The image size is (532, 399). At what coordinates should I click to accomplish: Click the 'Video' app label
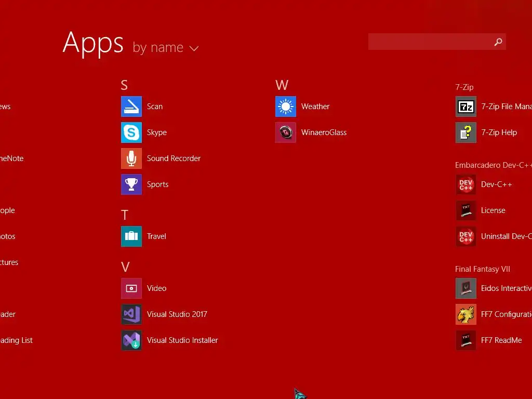(157, 288)
